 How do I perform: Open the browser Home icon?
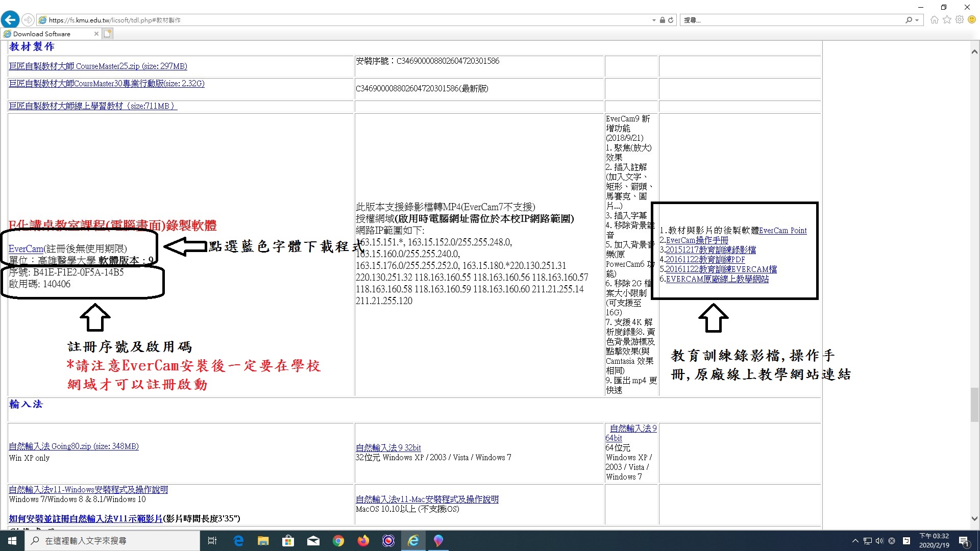[934, 20]
